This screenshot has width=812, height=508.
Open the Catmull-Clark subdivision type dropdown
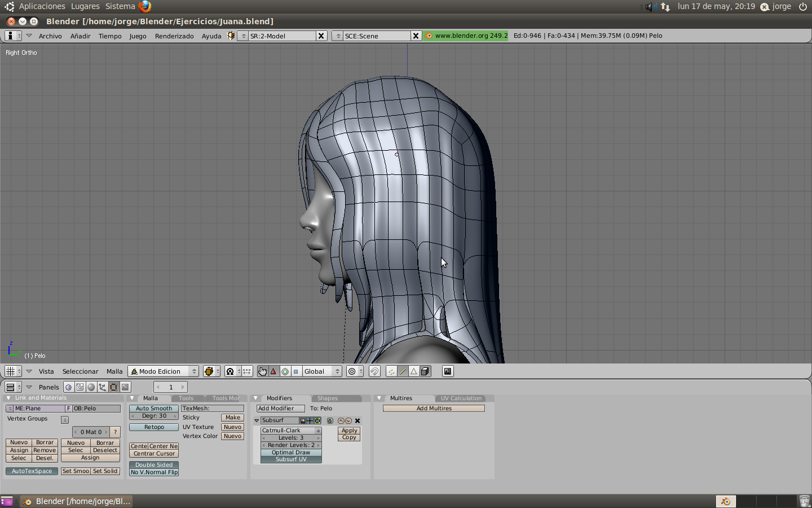291,430
